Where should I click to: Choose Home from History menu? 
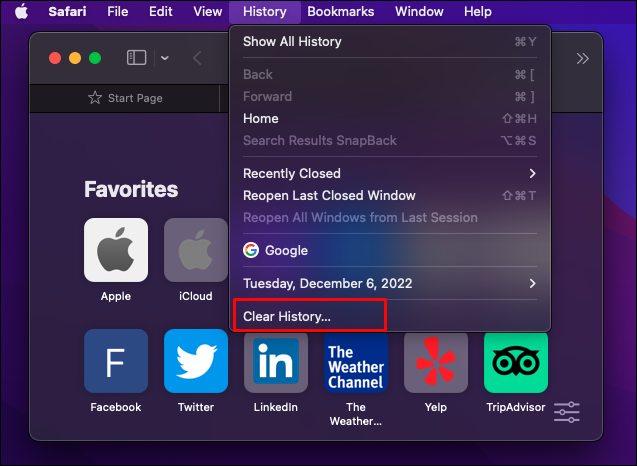(x=390, y=119)
